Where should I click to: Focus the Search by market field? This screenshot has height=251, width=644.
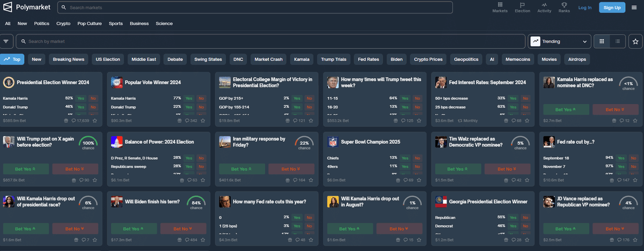(270, 41)
